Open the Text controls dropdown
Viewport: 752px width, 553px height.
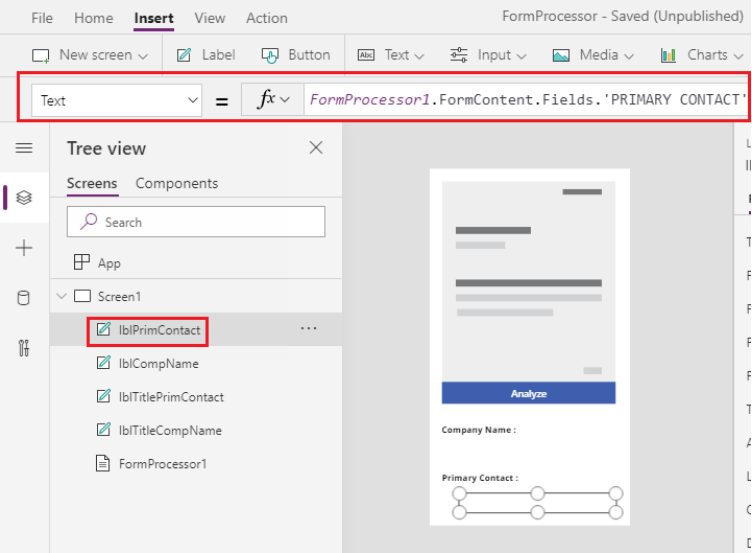[x=391, y=55]
